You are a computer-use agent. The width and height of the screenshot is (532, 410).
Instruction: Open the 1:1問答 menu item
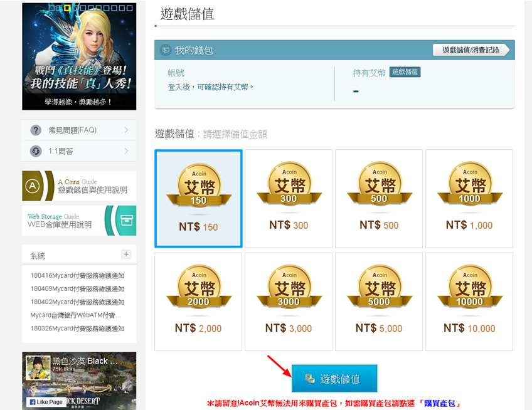click(x=79, y=151)
